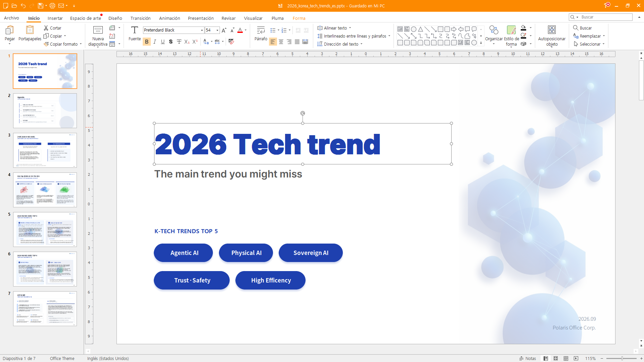Toggle Bold formatting
644x362 pixels.
point(147,42)
